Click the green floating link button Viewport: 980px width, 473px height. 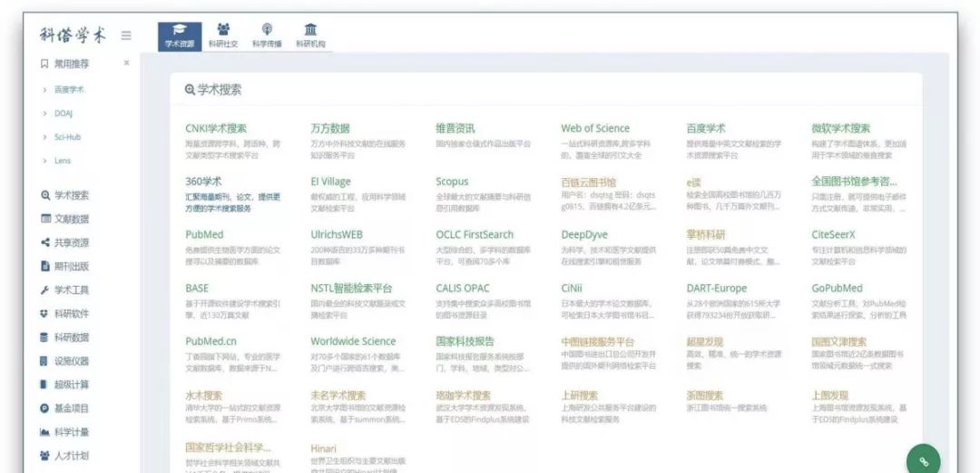[x=924, y=459]
